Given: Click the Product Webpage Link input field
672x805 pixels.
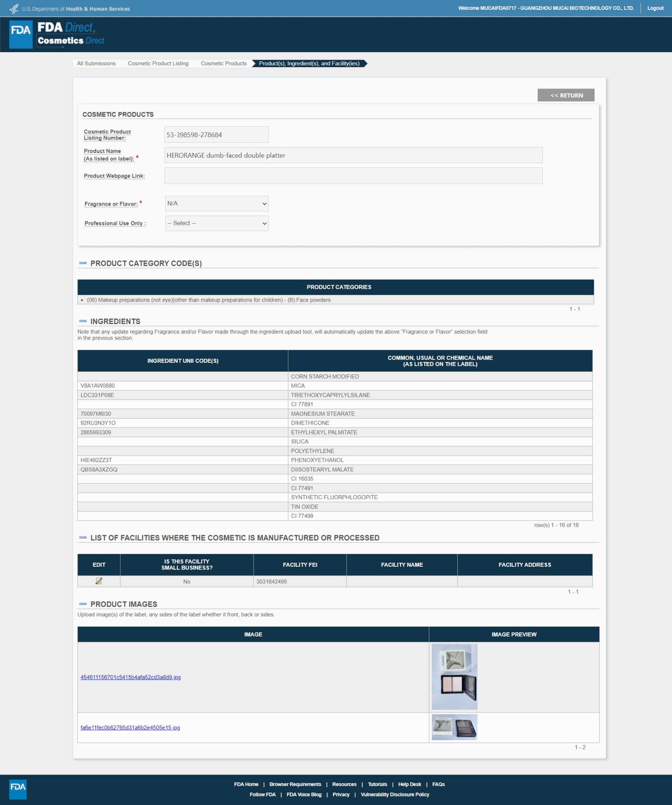Looking at the screenshot, I should (353, 176).
